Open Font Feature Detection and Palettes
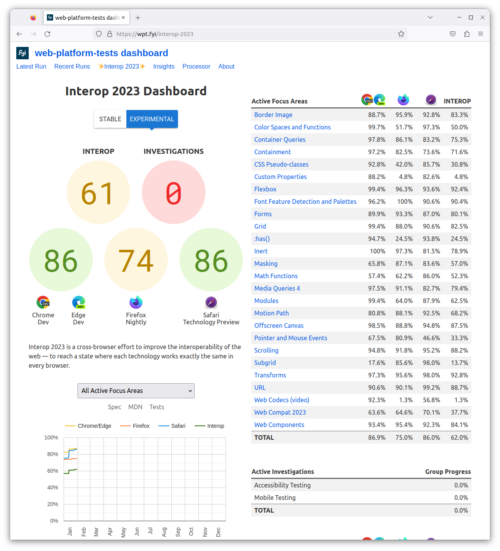The width and height of the screenshot is (500, 551). coord(305,202)
